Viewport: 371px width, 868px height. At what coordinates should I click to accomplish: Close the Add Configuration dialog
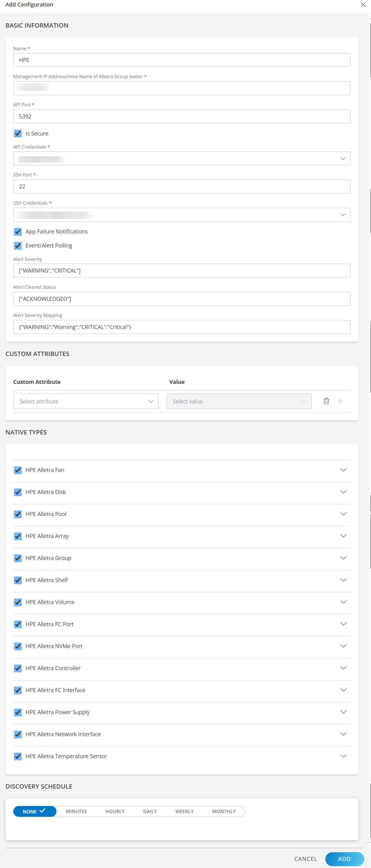click(363, 5)
